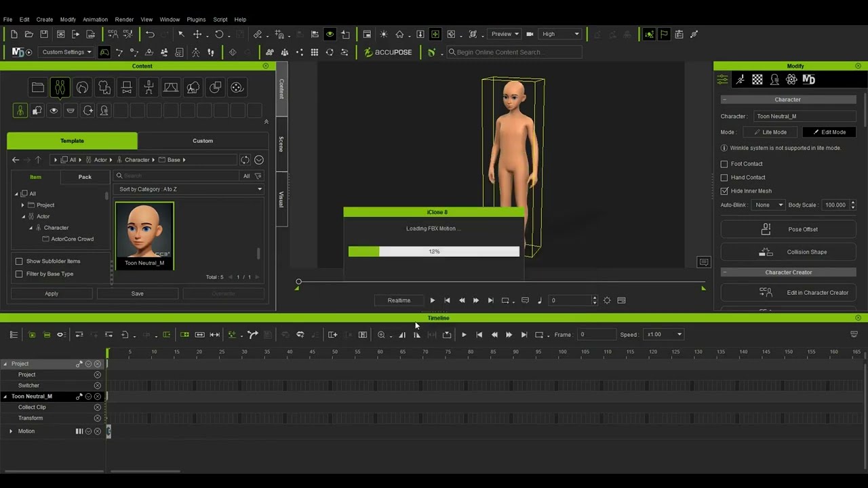This screenshot has height=488, width=868.
Task: Open the Project folder category icon
Action: tap(38, 87)
